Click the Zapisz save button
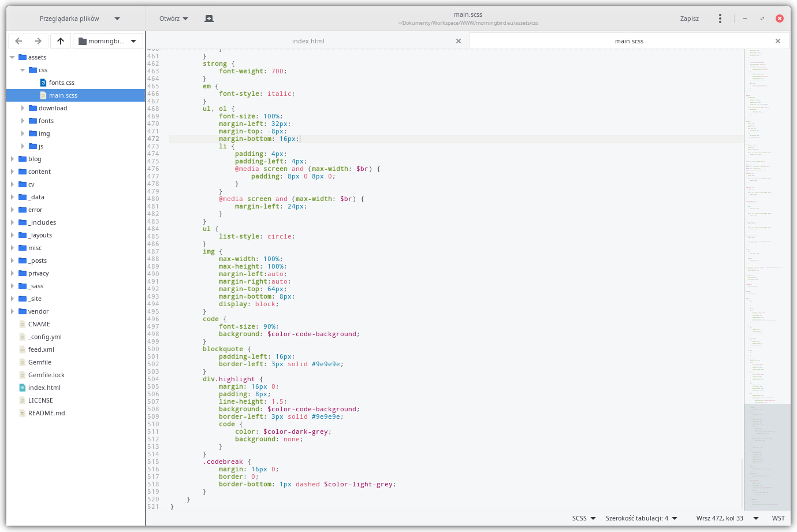The height and width of the screenshot is (532, 797). [689, 18]
